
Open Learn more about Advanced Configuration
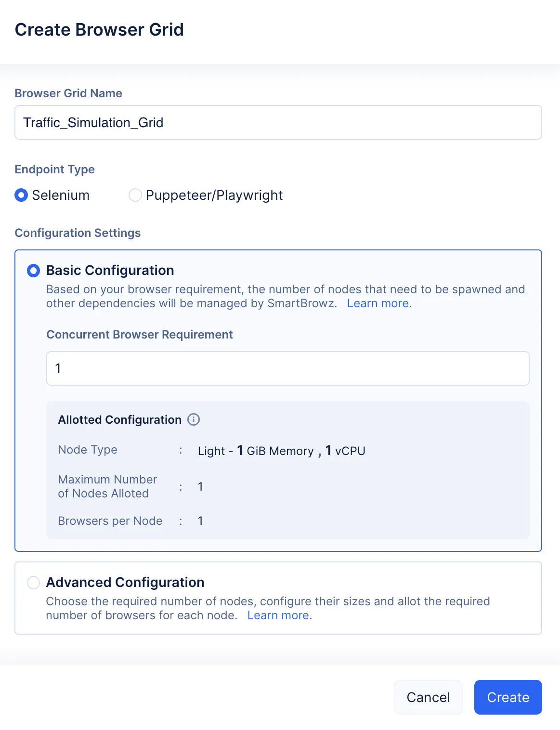279,615
